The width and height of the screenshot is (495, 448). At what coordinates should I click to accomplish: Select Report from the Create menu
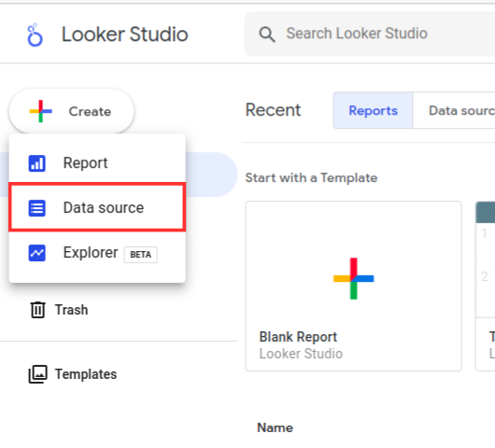pos(97,163)
